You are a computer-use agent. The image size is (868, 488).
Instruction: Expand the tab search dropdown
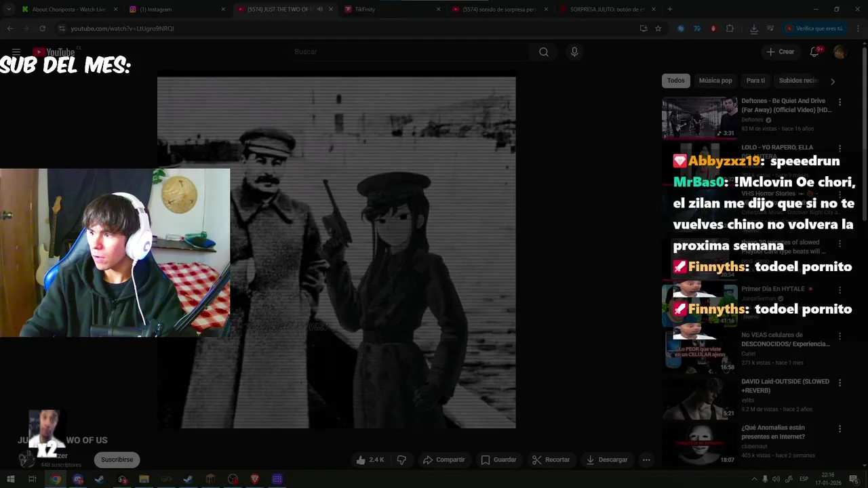8,9
